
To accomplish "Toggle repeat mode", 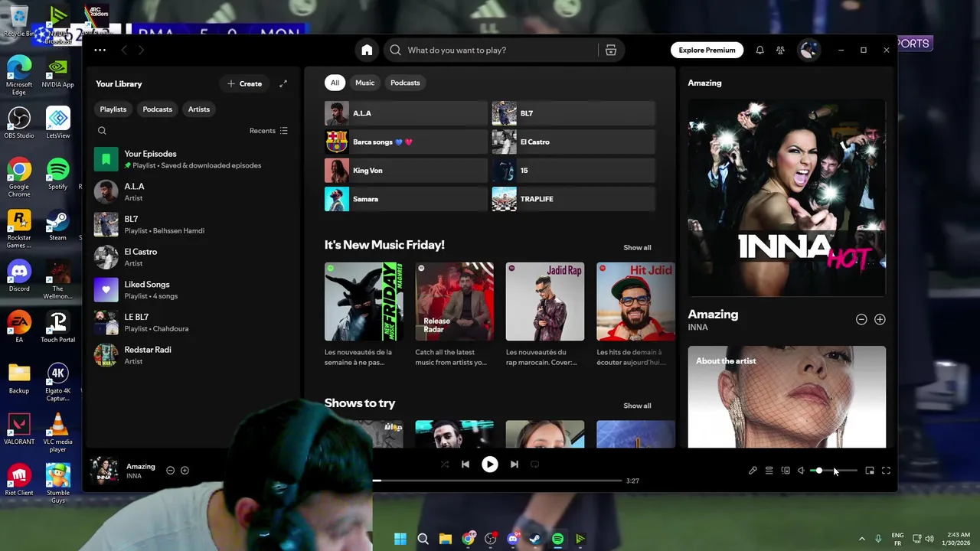I will point(535,464).
